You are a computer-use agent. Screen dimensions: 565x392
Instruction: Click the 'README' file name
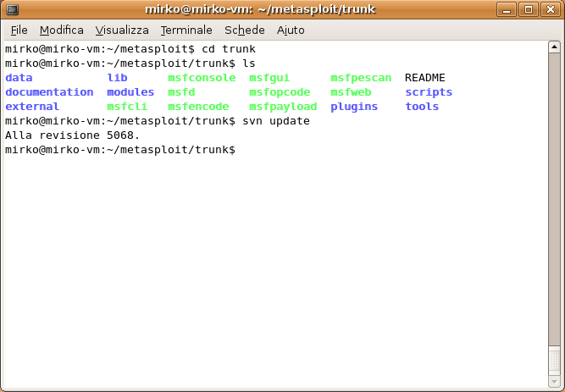coord(425,78)
